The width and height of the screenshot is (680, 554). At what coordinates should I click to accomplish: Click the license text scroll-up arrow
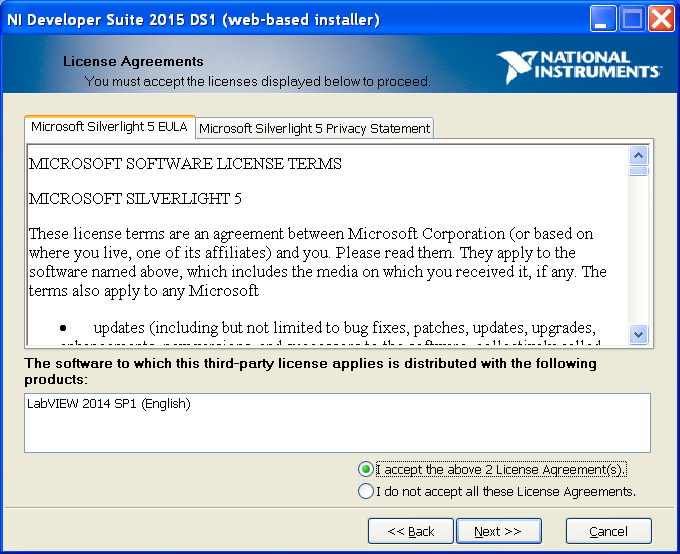639,156
